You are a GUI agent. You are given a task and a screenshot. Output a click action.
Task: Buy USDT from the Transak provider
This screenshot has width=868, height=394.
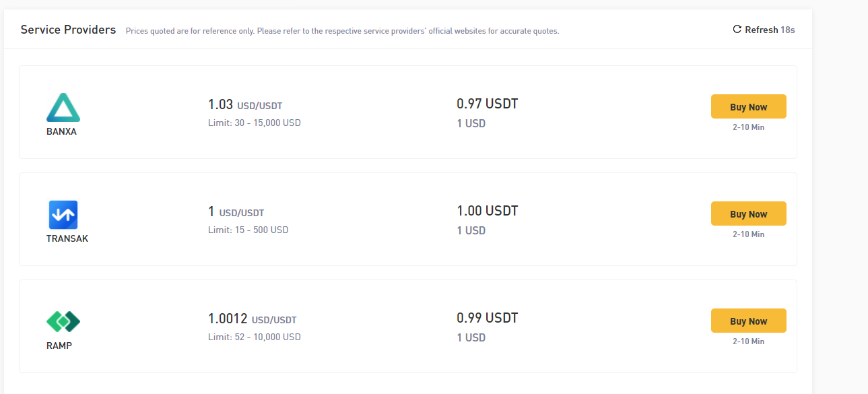pyautogui.click(x=749, y=214)
